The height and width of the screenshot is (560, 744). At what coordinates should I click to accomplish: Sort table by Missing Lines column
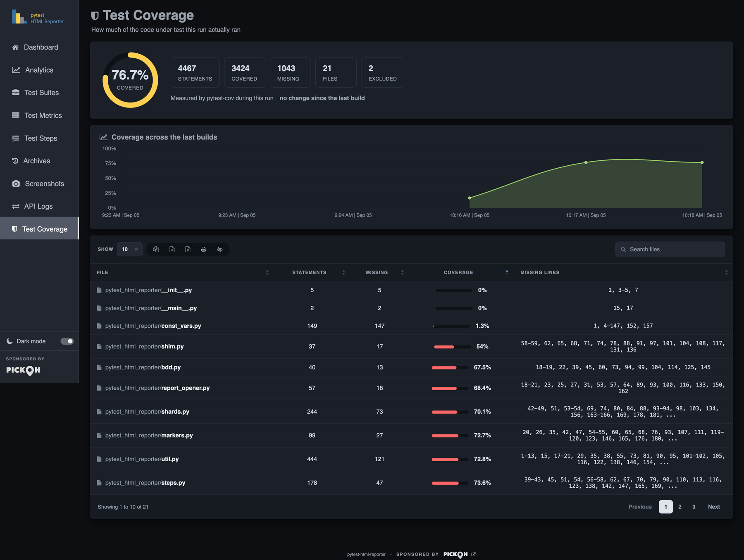pyautogui.click(x=623, y=272)
